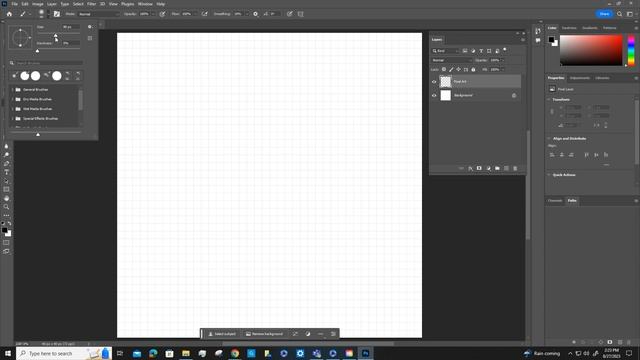Delete layer trash icon

tap(515, 168)
